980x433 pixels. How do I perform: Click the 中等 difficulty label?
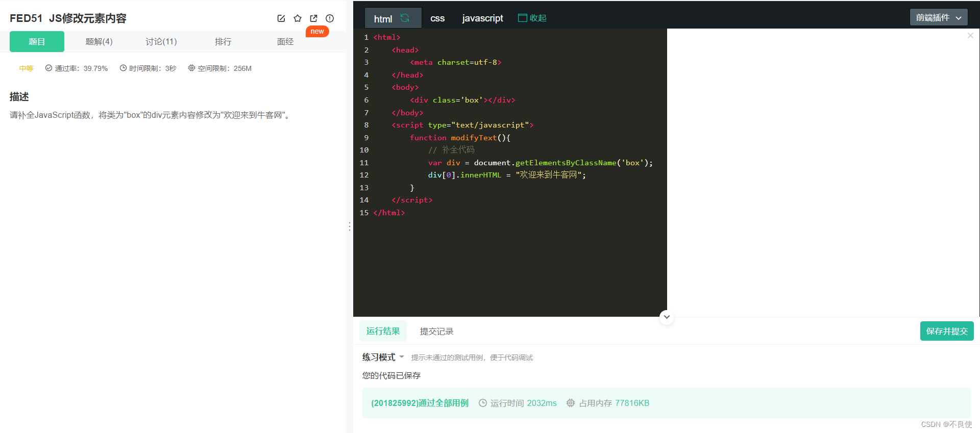(x=26, y=68)
